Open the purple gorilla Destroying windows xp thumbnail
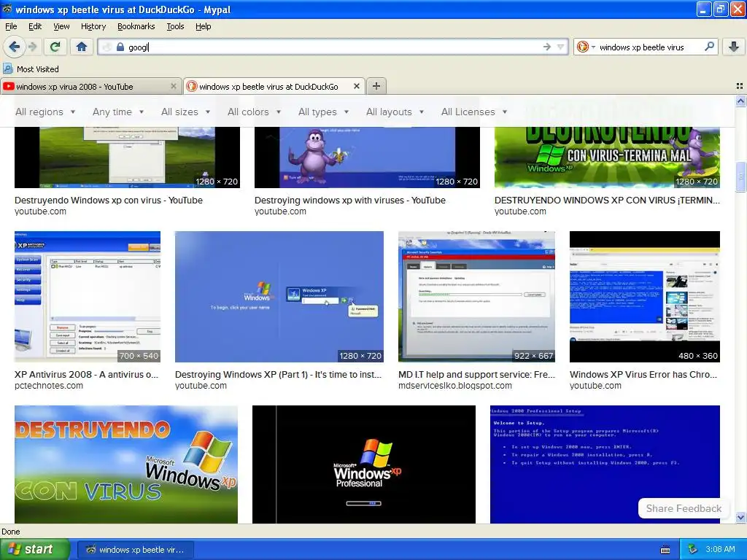This screenshot has height=560, width=747. pyautogui.click(x=367, y=157)
